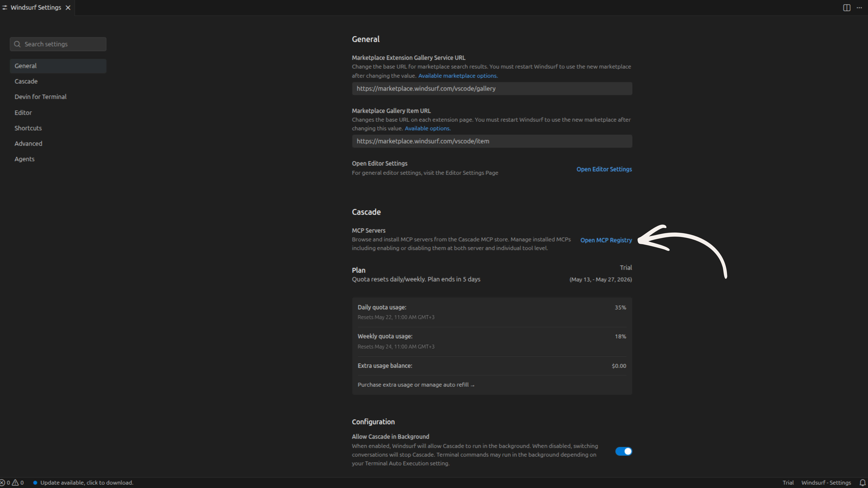Screen dimensions: 868x488
Task: Click the Weekly quota usage 18% value
Action: click(620, 336)
